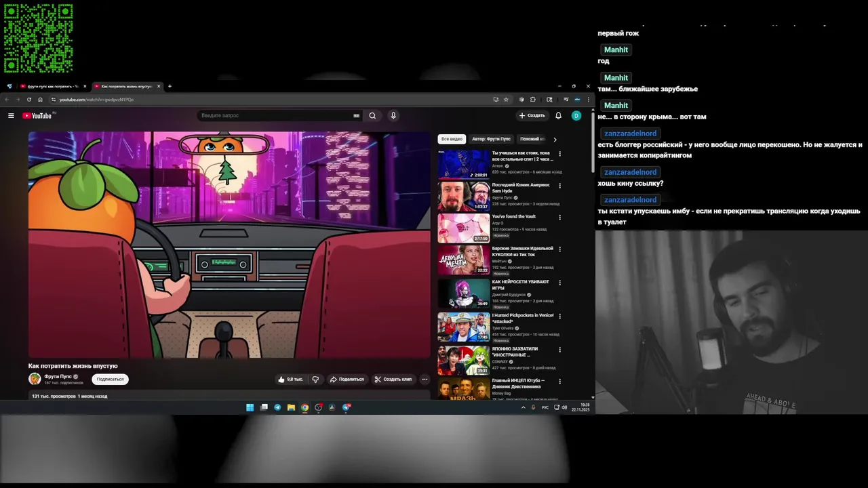
Task: Open the clock showing 19:38
Action: tap(580, 406)
